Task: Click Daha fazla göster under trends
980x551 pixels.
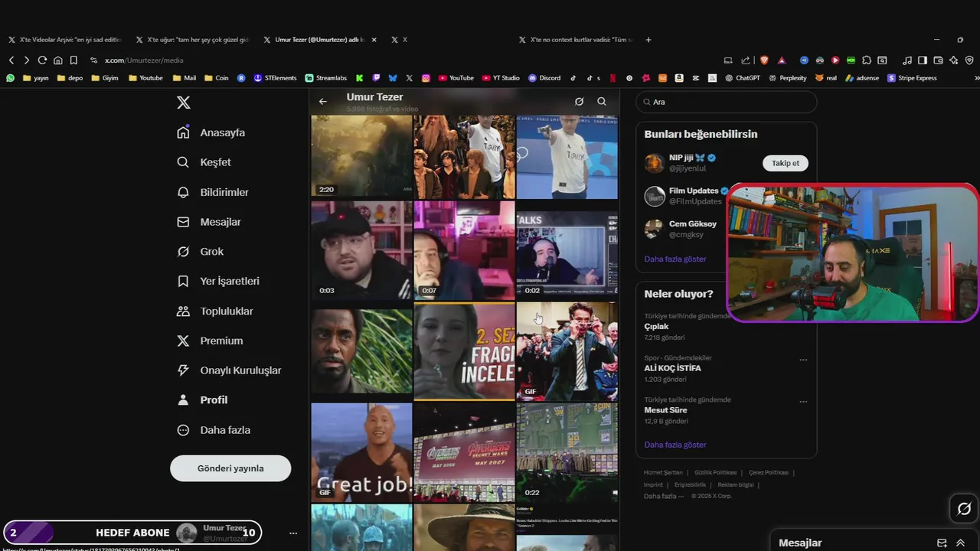Action: point(675,445)
